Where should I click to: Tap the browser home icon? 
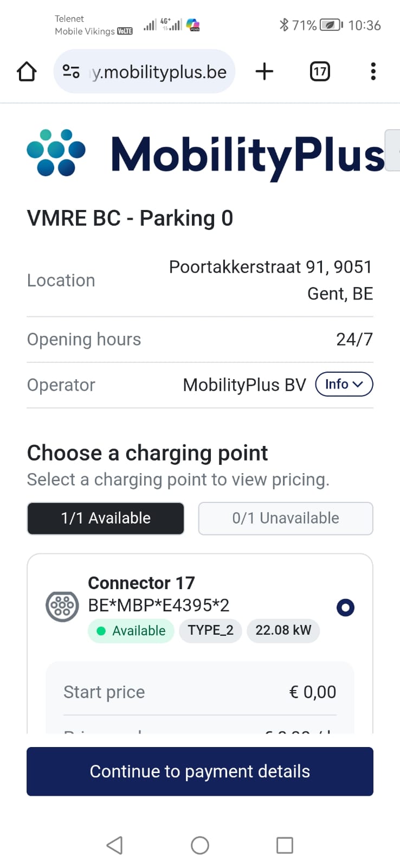tap(27, 71)
